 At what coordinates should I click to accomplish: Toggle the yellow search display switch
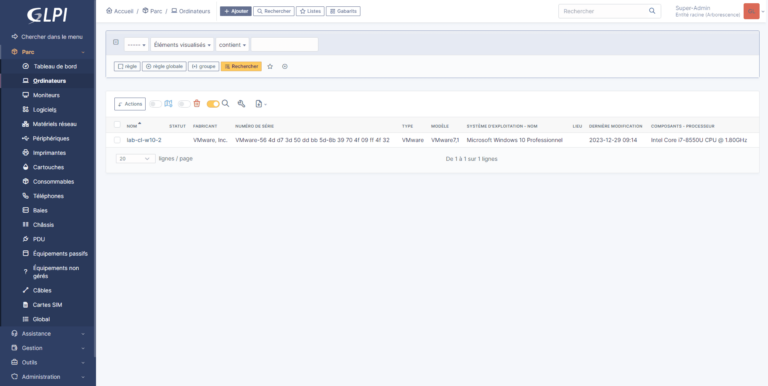click(213, 104)
